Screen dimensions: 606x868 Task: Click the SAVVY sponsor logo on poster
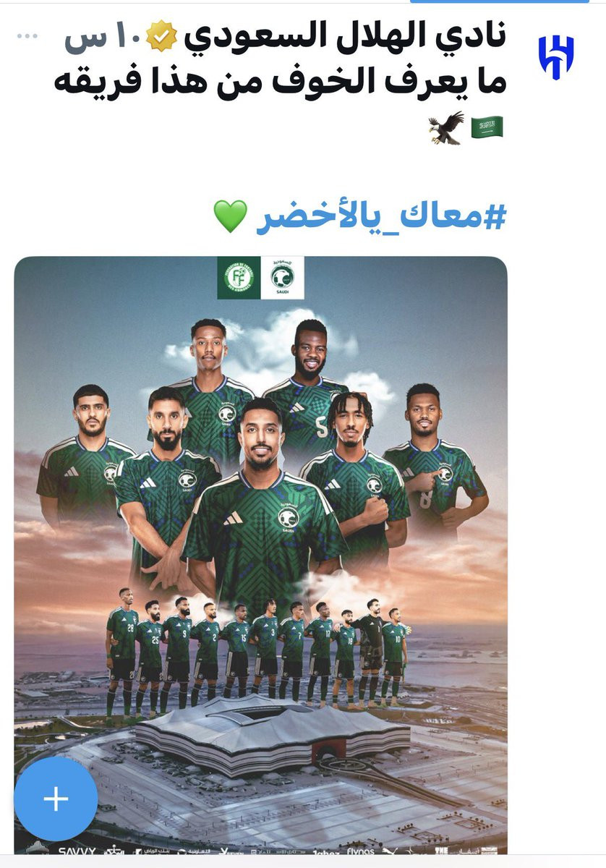point(77,851)
